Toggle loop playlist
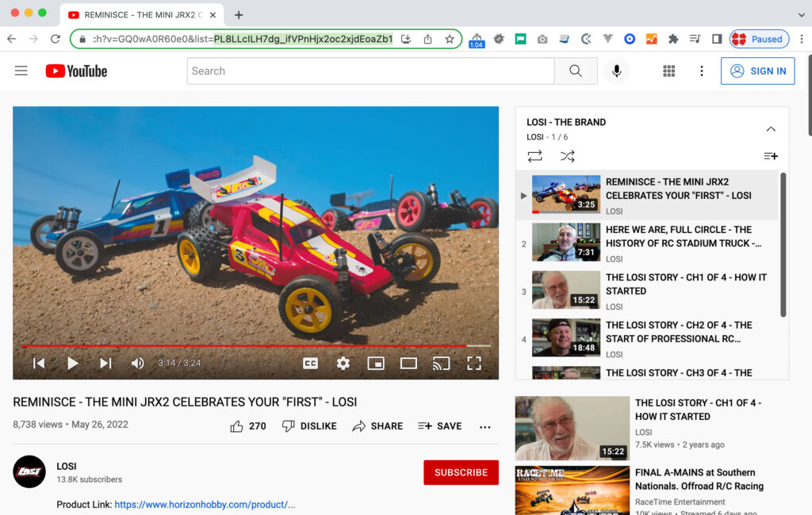This screenshot has height=515, width=812. pos(535,156)
